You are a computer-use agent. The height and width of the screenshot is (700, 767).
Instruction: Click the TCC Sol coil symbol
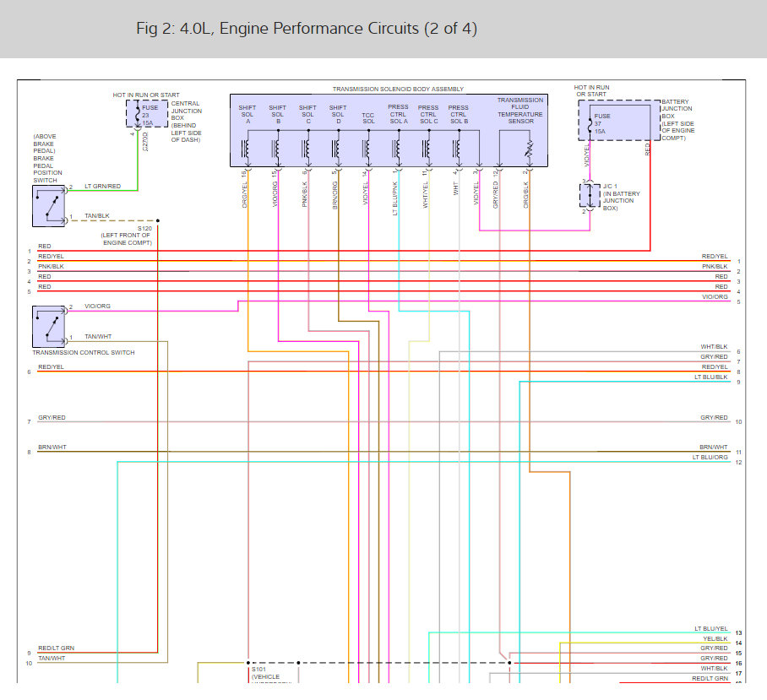(367, 148)
